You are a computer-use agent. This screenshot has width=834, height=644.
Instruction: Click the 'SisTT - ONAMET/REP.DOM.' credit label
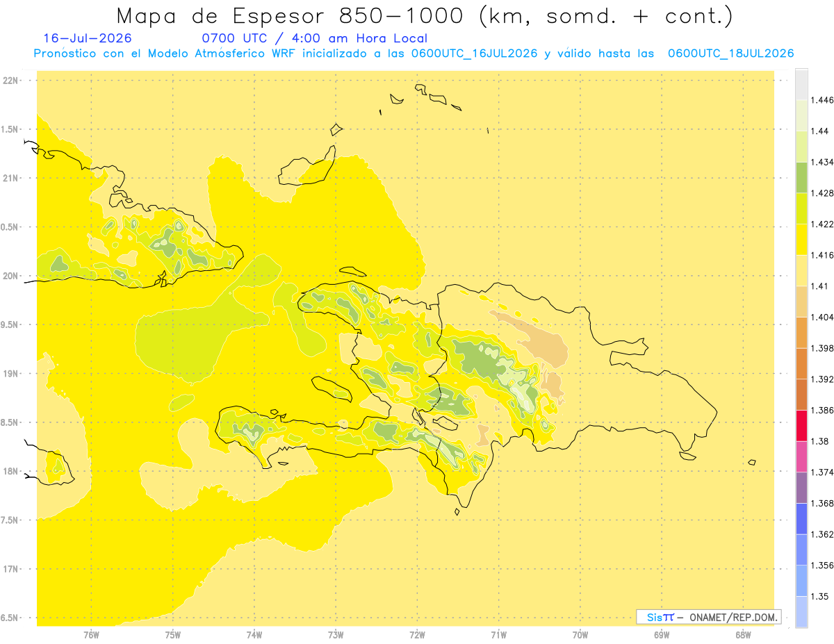[710, 617]
